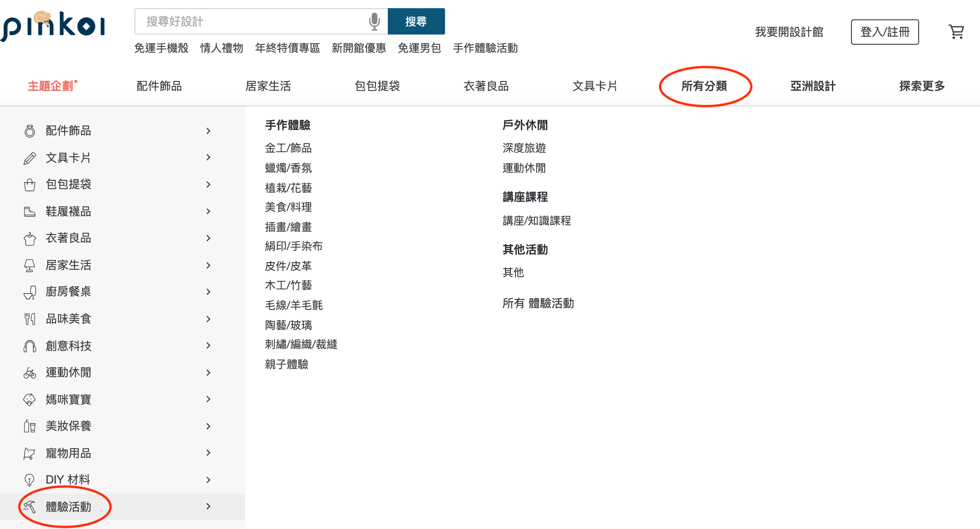Screen dimensions: 980x529
Task: Click the shopping cart icon
Action: click(956, 32)
